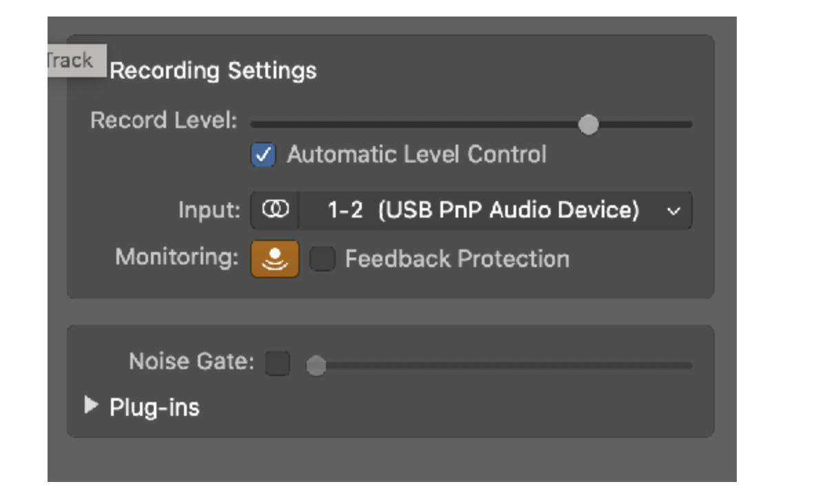The image size is (816, 504).
Task: Click the Automatic Level Control label text
Action: tap(416, 154)
